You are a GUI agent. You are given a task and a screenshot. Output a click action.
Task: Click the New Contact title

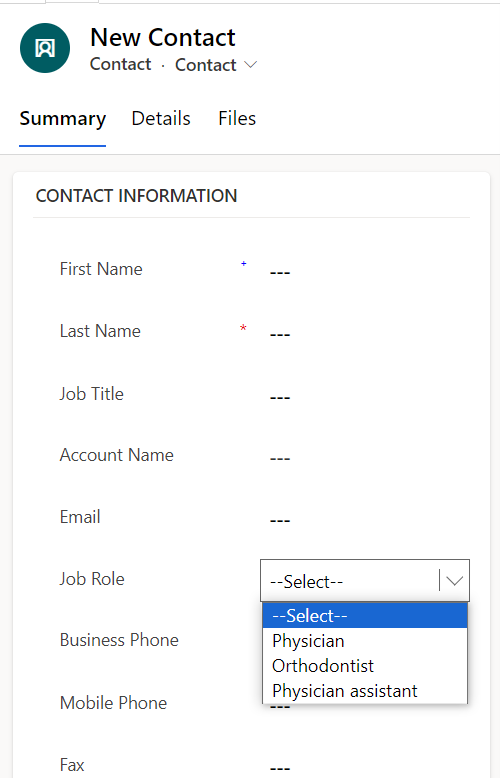163,37
